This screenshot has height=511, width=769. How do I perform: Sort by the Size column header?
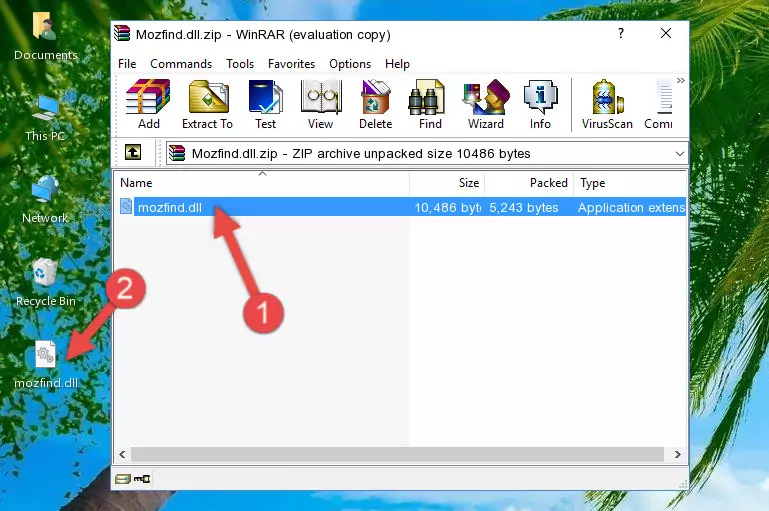pos(447,183)
